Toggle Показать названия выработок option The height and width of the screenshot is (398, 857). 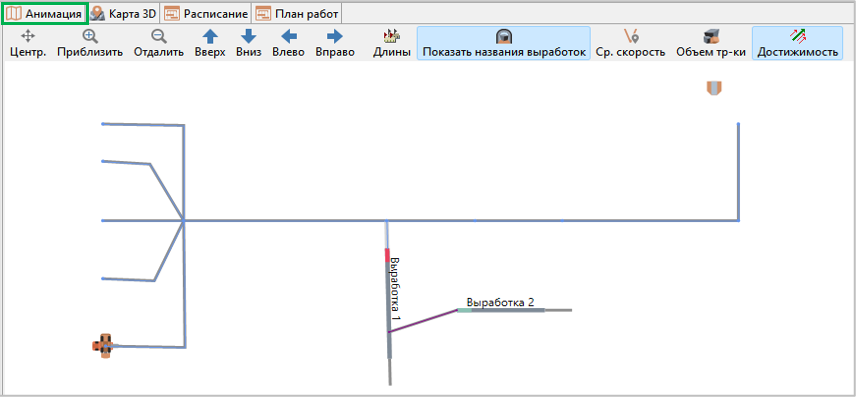click(504, 43)
